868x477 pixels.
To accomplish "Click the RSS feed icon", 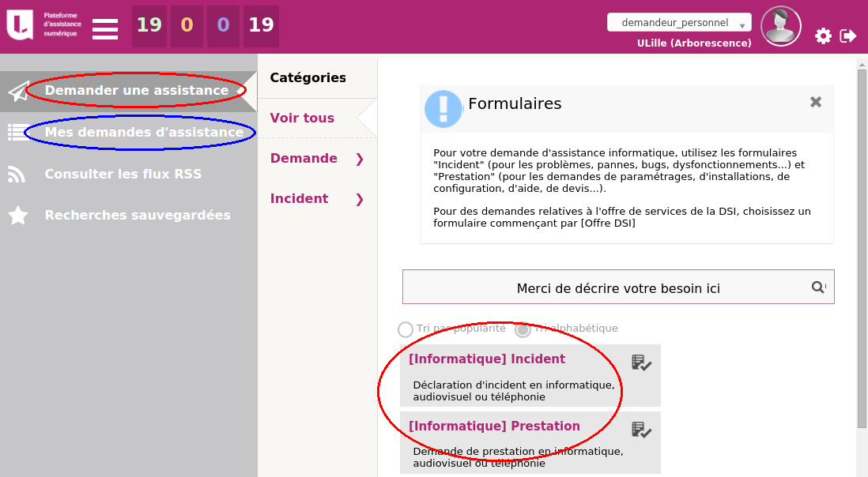I will pos(18,174).
